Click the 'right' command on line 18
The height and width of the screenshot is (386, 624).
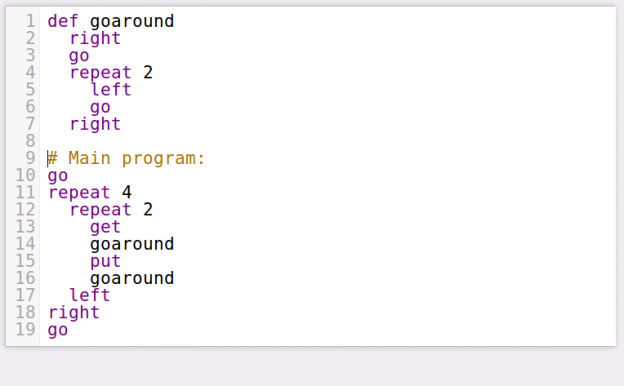[74, 313]
